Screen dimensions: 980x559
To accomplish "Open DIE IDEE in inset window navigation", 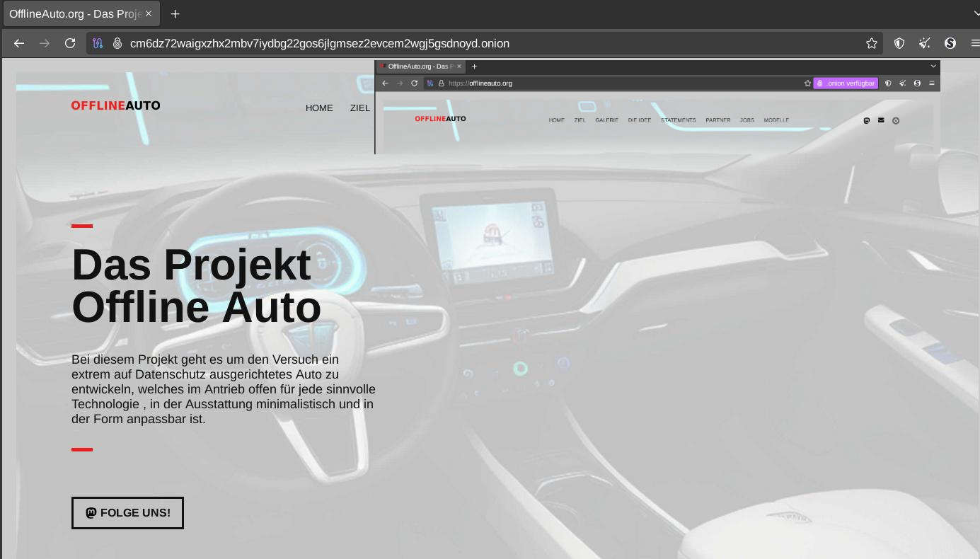I will tap(640, 120).
